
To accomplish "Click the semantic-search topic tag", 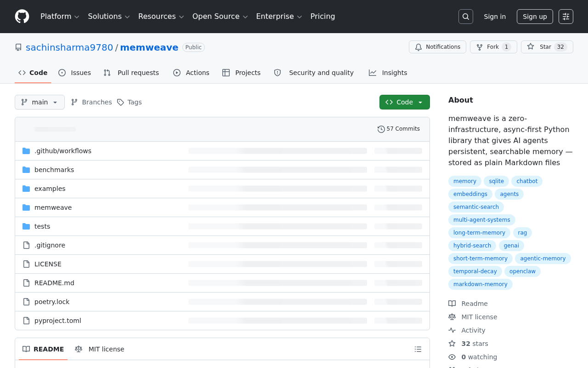I will pyautogui.click(x=476, y=207).
